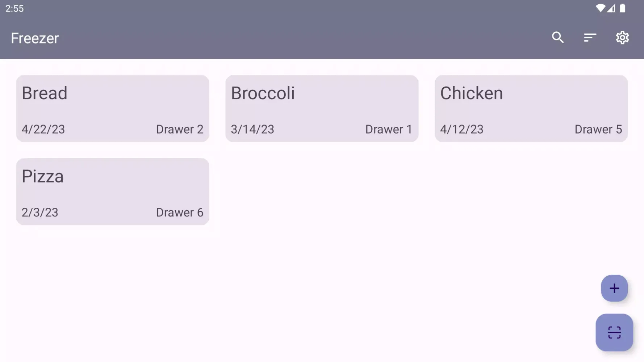Tap the clock in the status bar
The width and height of the screenshot is (644, 362).
15,8
